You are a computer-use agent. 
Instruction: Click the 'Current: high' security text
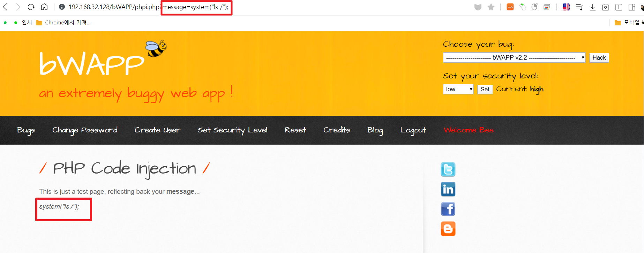click(x=520, y=90)
